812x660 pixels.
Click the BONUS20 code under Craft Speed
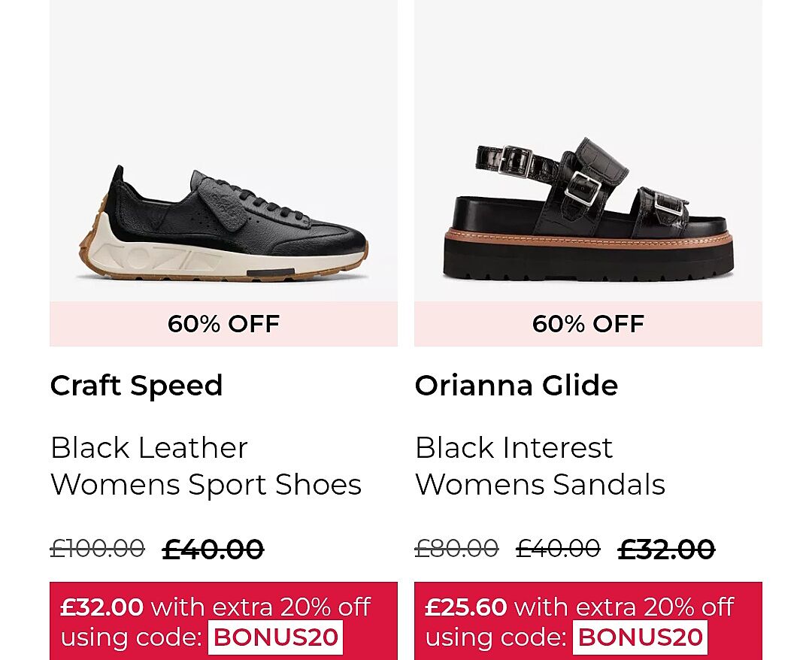276,637
